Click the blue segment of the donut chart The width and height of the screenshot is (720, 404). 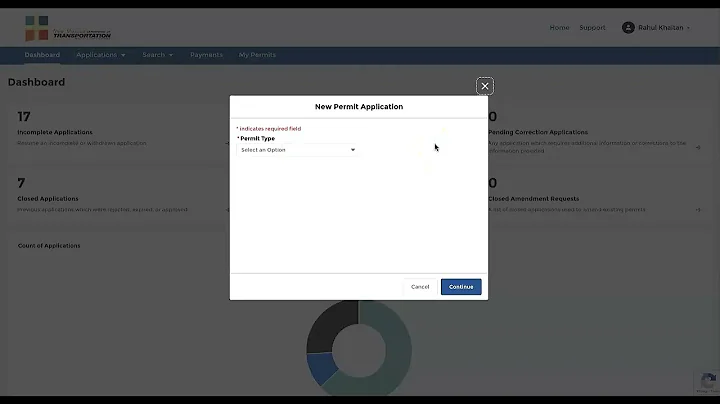coord(322,367)
